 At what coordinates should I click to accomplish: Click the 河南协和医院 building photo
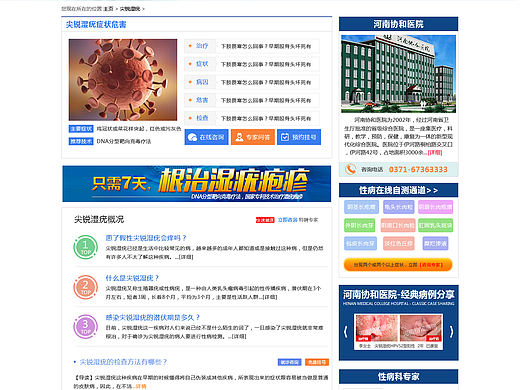point(398,74)
